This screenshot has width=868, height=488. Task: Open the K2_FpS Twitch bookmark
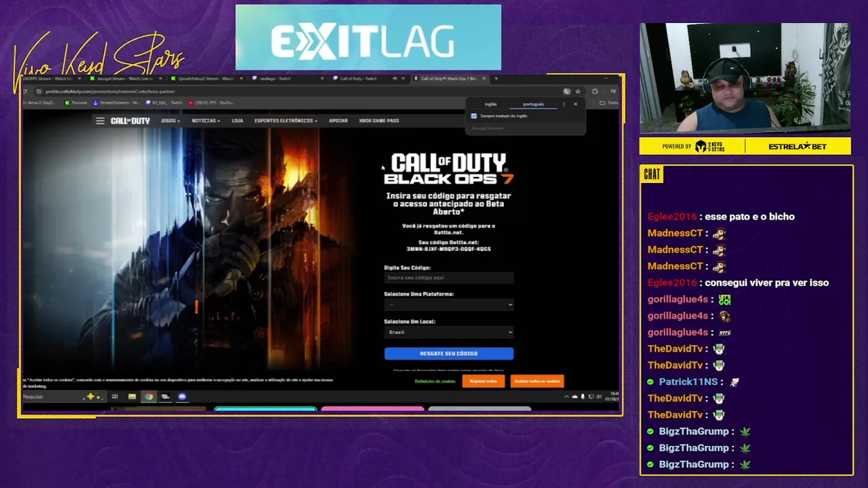(x=163, y=103)
